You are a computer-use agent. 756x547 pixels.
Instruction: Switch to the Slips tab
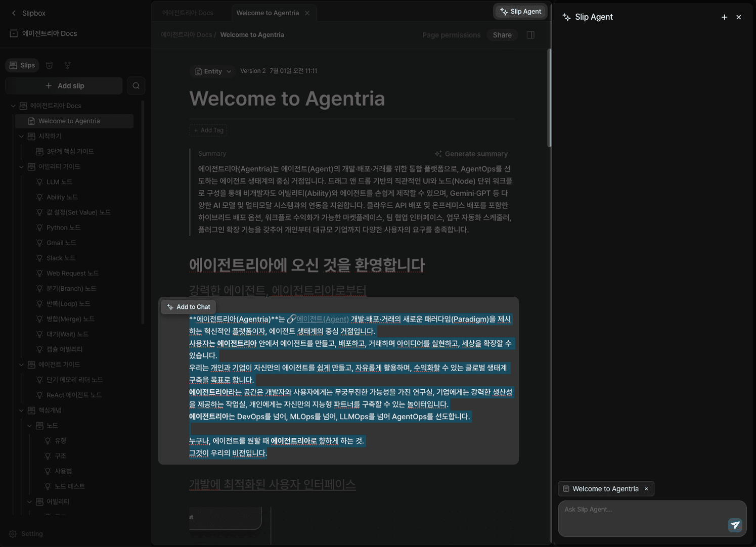pos(22,65)
